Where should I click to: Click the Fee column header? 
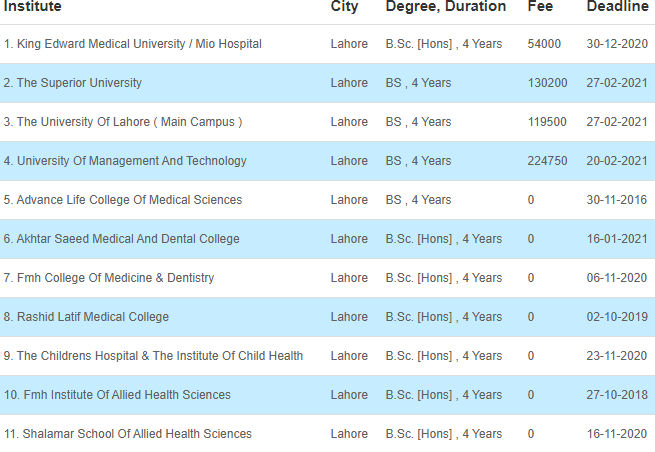coord(540,6)
